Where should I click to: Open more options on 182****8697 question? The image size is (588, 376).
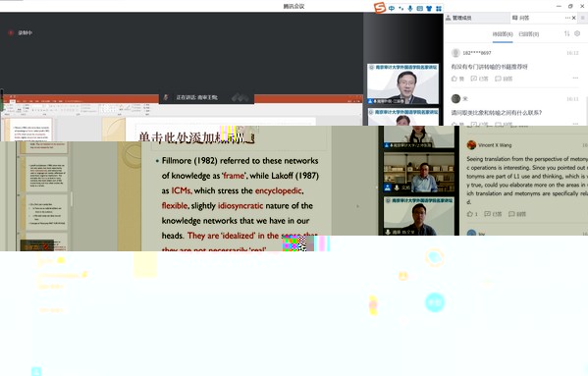pos(575,79)
